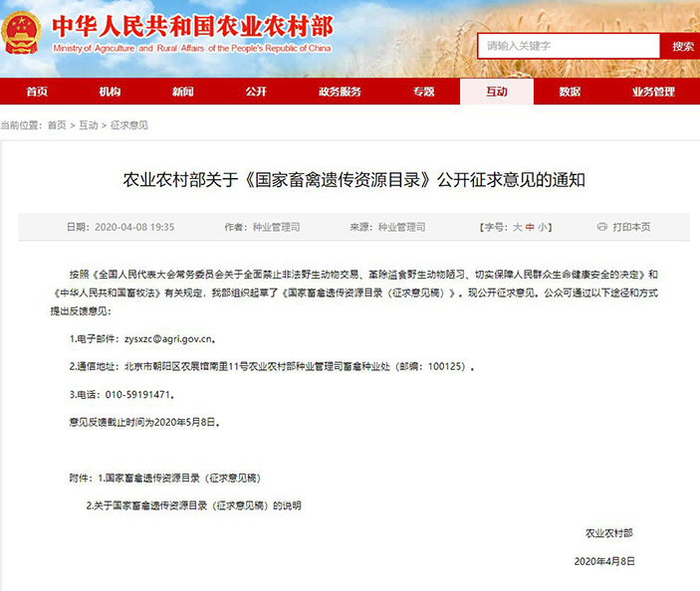This screenshot has width=700, height=591.
Task: Open the 新闻 navigation menu item
Action: pos(183,92)
